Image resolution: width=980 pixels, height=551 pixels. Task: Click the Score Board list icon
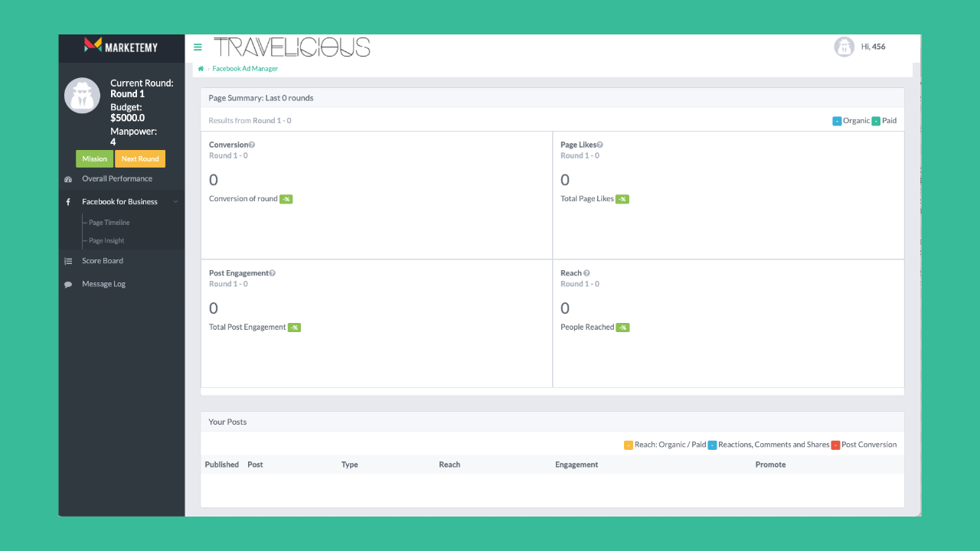[x=68, y=261]
